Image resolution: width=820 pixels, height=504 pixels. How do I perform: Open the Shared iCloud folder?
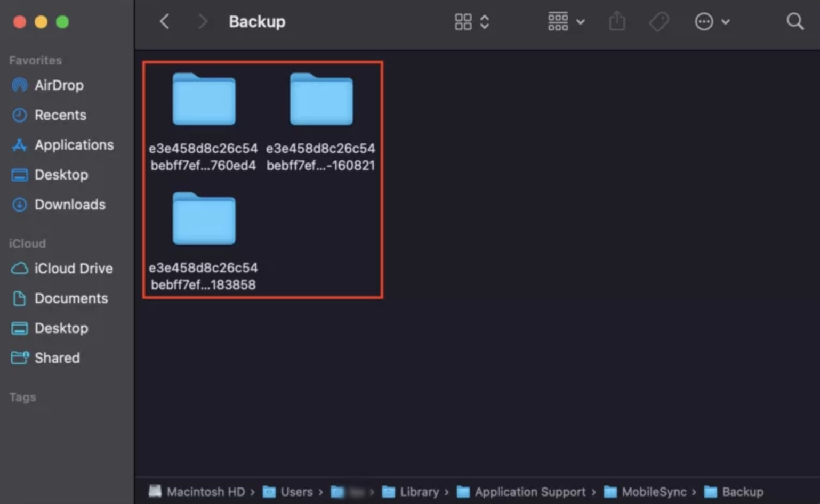(x=57, y=357)
